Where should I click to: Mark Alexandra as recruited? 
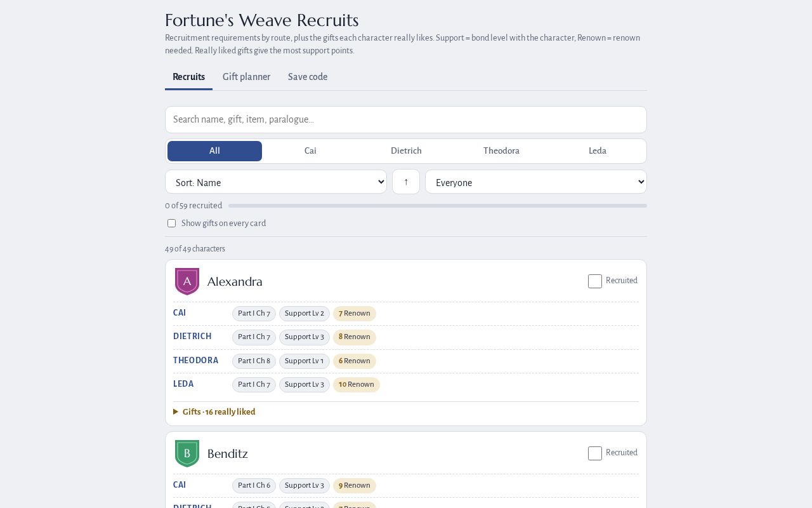point(595,281)
